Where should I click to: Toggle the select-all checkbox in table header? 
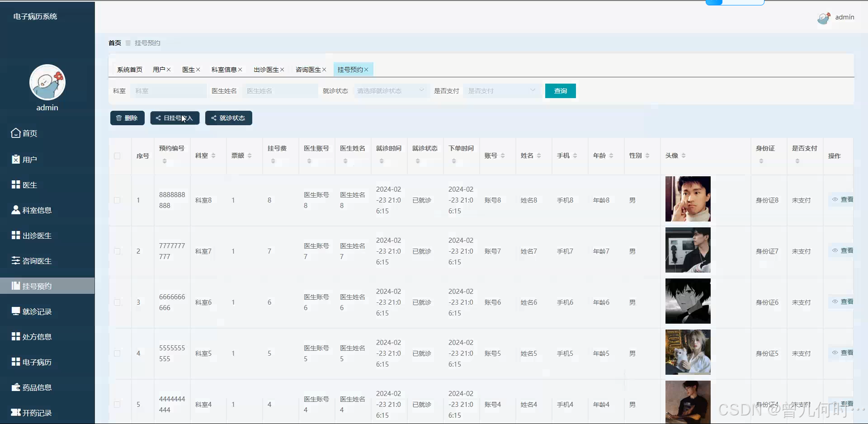tap(118, 156)
